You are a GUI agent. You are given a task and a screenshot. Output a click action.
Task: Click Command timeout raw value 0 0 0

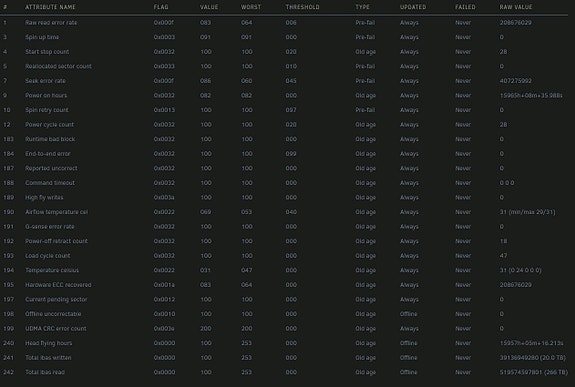point(507,183)
